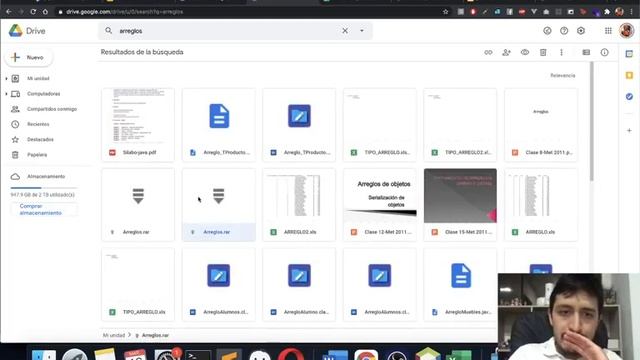This screenshot has width=640, height=360.
Task: Open the Terminal icon in the Dock
Action: 198,354
